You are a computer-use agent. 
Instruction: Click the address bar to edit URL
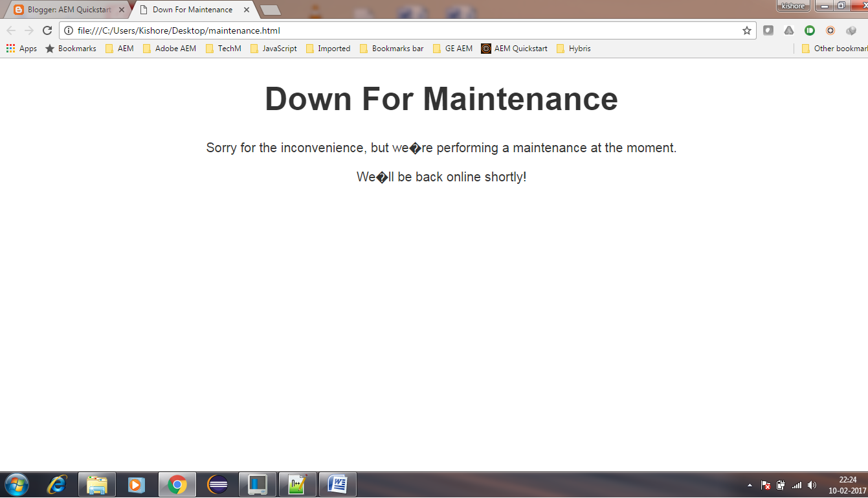point(388,30)
